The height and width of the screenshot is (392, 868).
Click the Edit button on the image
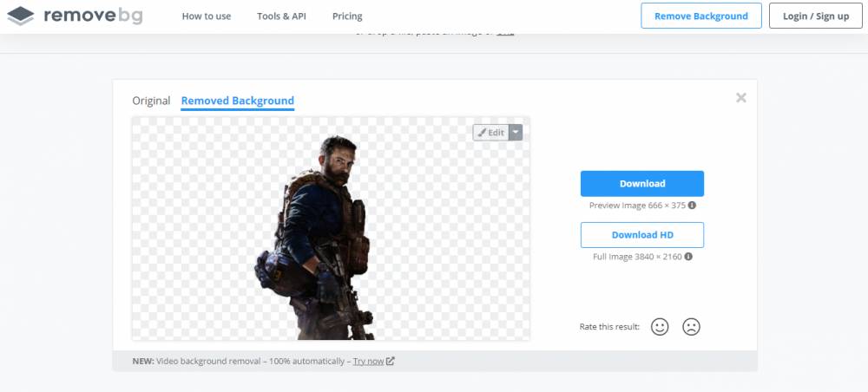tap(491, 132)
